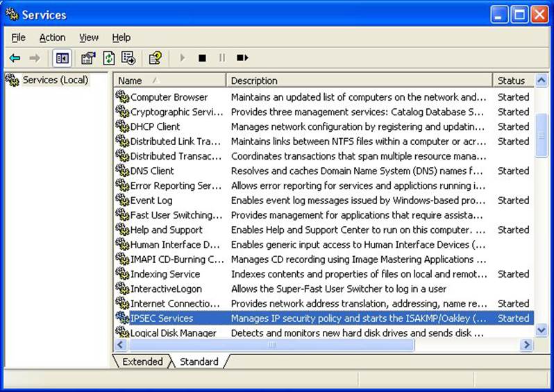Open Properties from the toolbar icon
This screenshot has width=554, height=392.
pyautogui.click(x=88, y=58)
